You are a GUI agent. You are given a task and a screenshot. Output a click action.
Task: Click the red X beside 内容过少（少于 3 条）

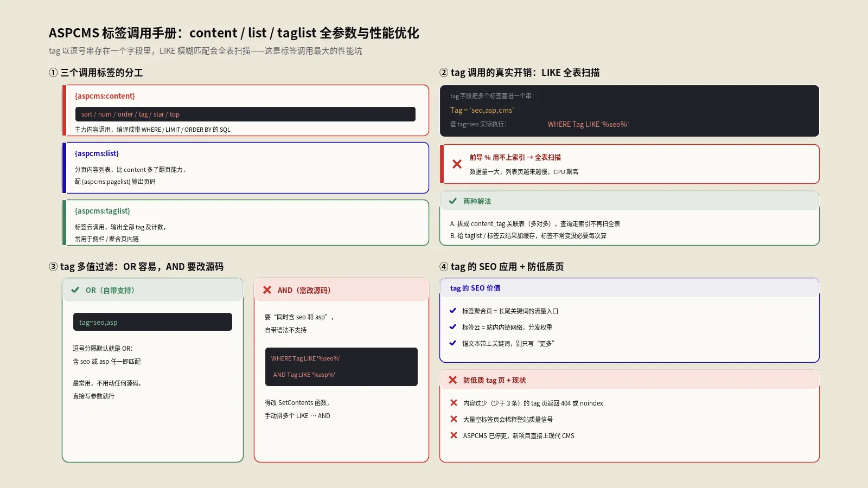point(454,403)
